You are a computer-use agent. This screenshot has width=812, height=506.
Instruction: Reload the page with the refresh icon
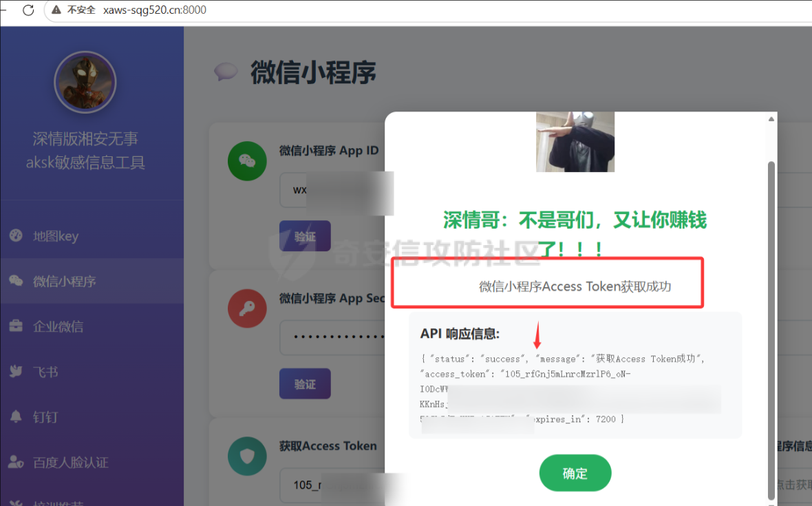(28, 10)
